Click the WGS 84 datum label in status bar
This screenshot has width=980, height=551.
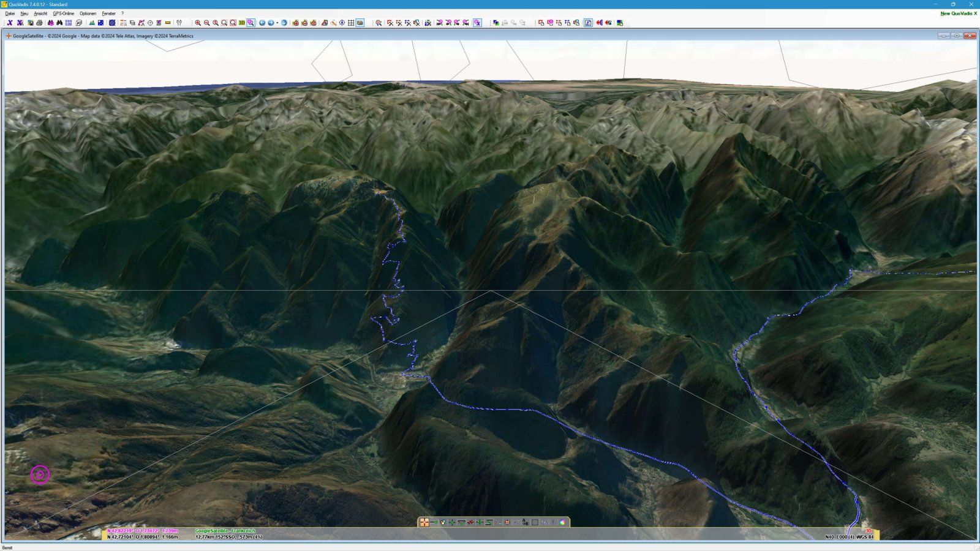(x=865, y=537)
